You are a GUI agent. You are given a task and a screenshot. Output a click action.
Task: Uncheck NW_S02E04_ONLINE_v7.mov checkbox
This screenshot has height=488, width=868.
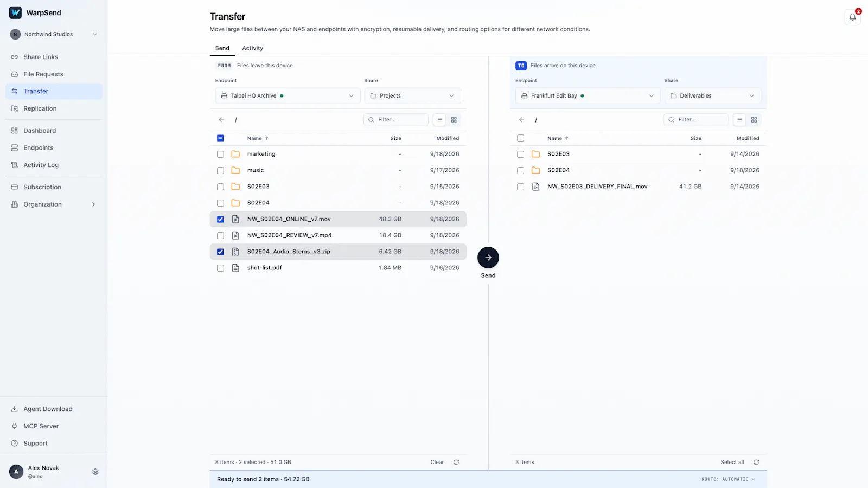[x=220, y=219]
